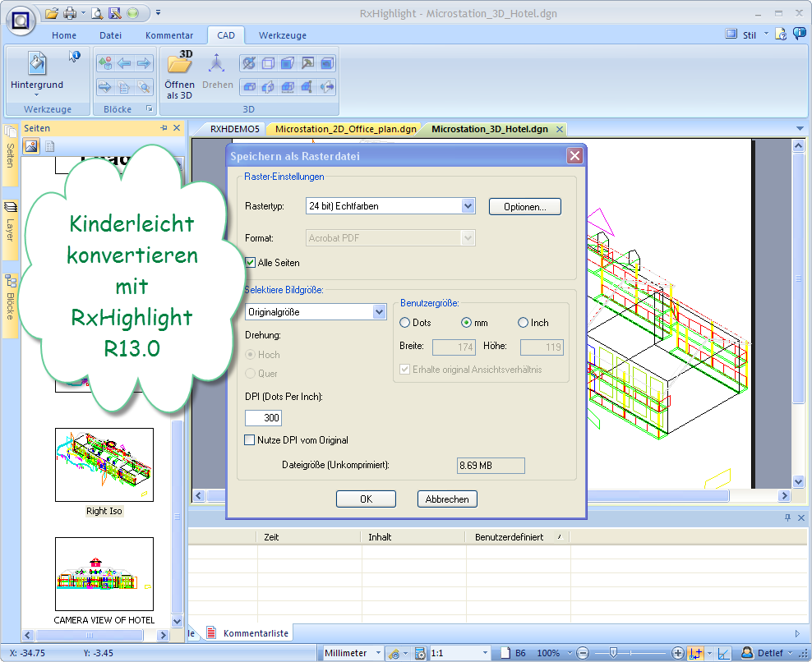Screen dimensions: 812x662
Task: Click the hammer render icon in 3D group
Action: click(x=307, y=63)
